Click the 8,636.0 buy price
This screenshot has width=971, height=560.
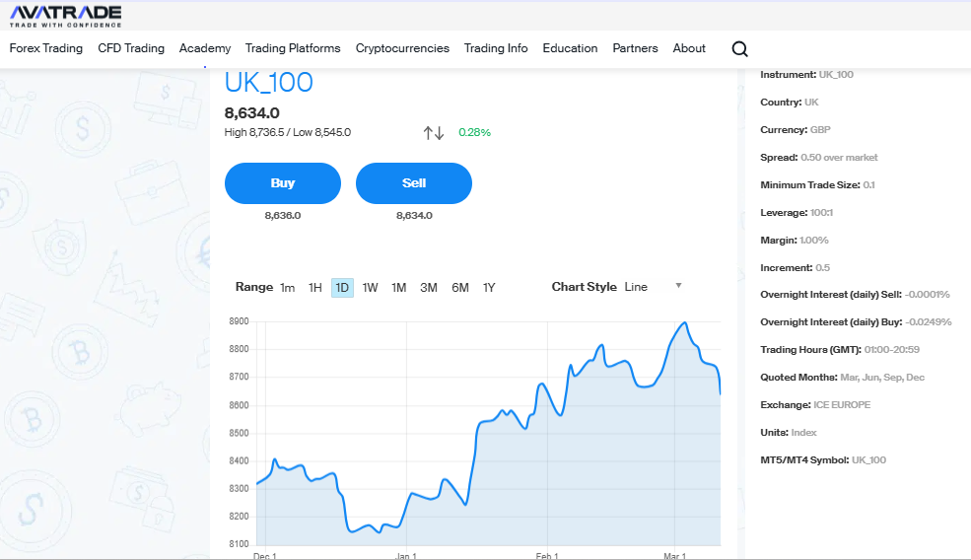[x=283, y=216]
